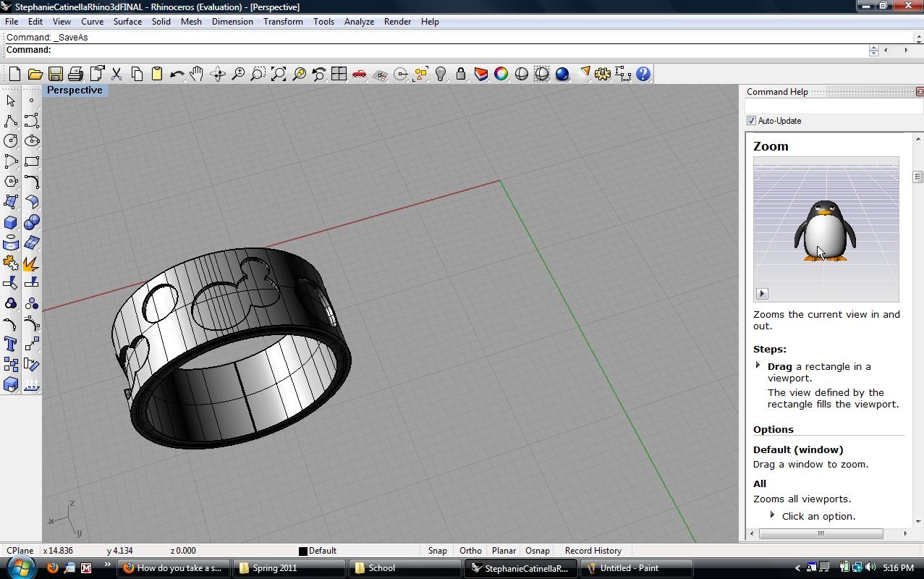
Task: Click the Default layer color swatch
Action: [303, 551]
